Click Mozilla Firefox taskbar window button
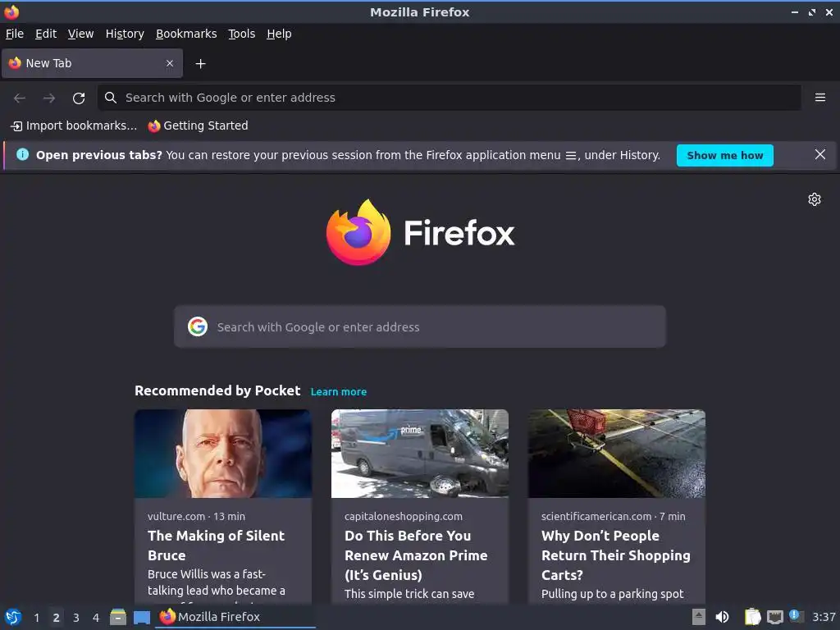The image size is (840, 630). tap(235, 617)
